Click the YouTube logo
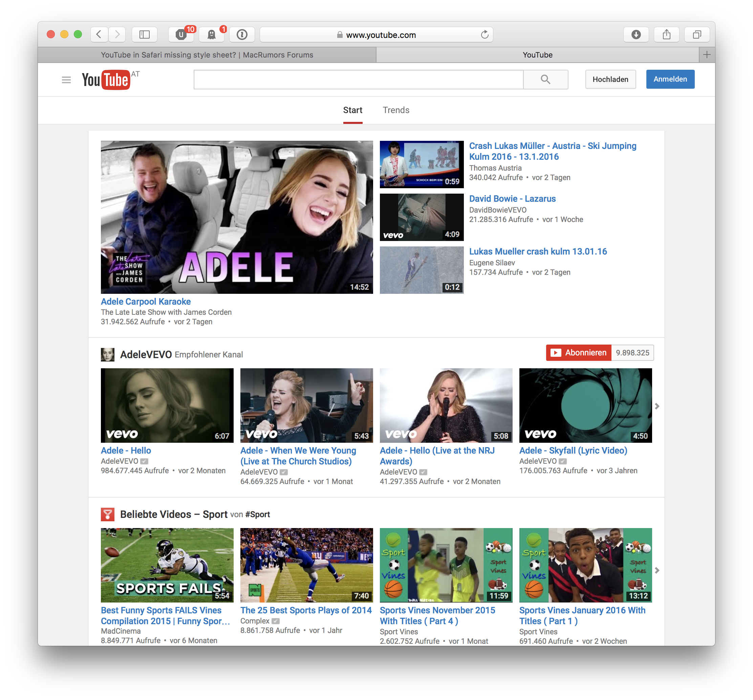Viewport: 753px width, 700px height. click(x=106, y=80)
